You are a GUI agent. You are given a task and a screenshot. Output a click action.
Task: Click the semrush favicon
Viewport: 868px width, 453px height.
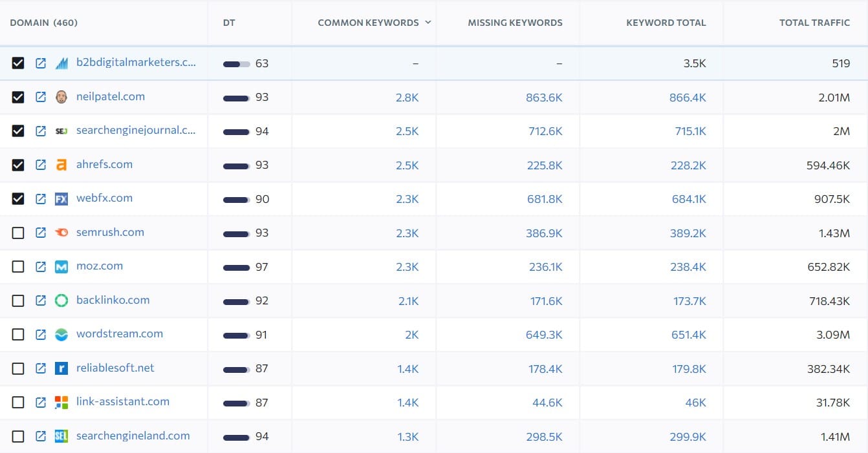[61, 233]
